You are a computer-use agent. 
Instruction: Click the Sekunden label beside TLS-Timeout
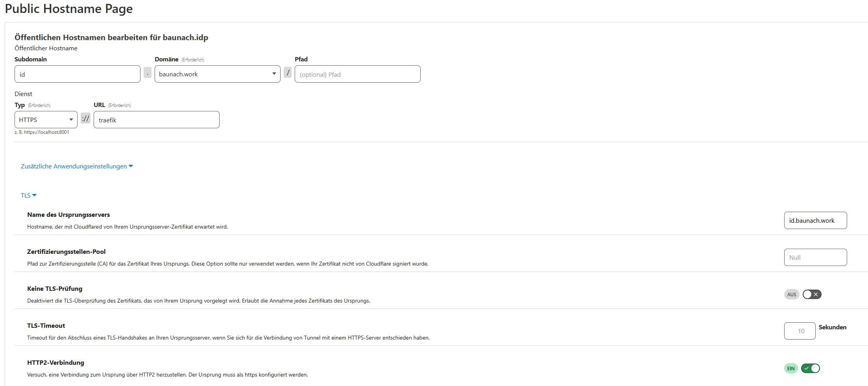[x=832, y=327]
